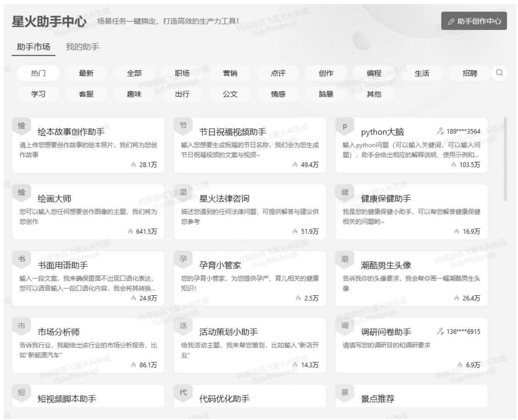Filter assistants by 客服
Screen dimensions: 518x420
(x=86, y=94)
